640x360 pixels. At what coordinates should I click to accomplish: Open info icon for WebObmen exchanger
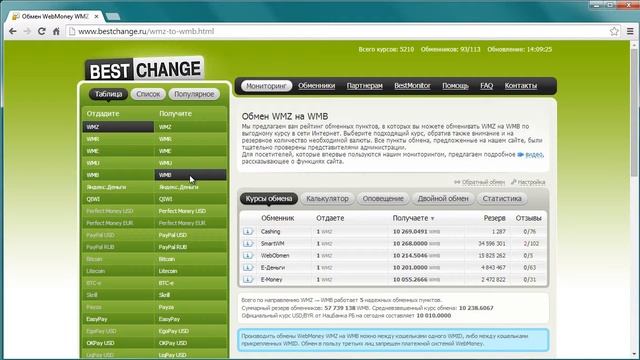pos(247,256)
